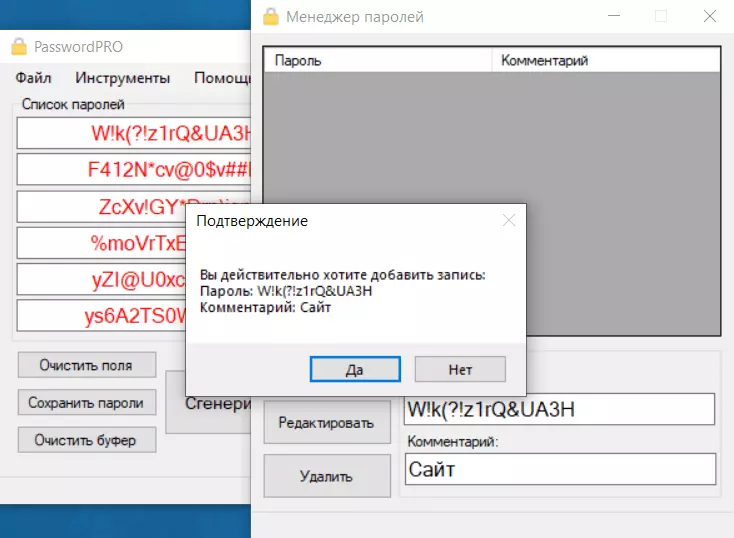The height and width of the screenshot is (538, 734).
Task: Click the Сохранить пароли button
Action: pos(86,402)
